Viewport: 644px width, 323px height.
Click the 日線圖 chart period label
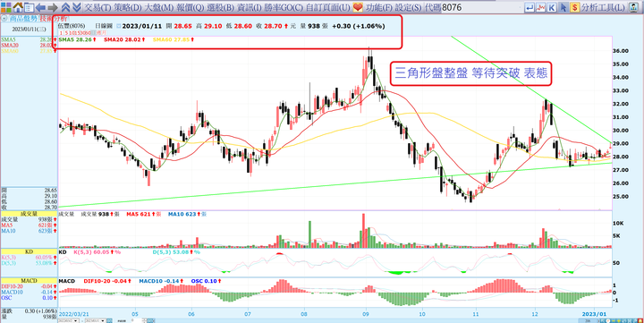[x=104, y=26]
